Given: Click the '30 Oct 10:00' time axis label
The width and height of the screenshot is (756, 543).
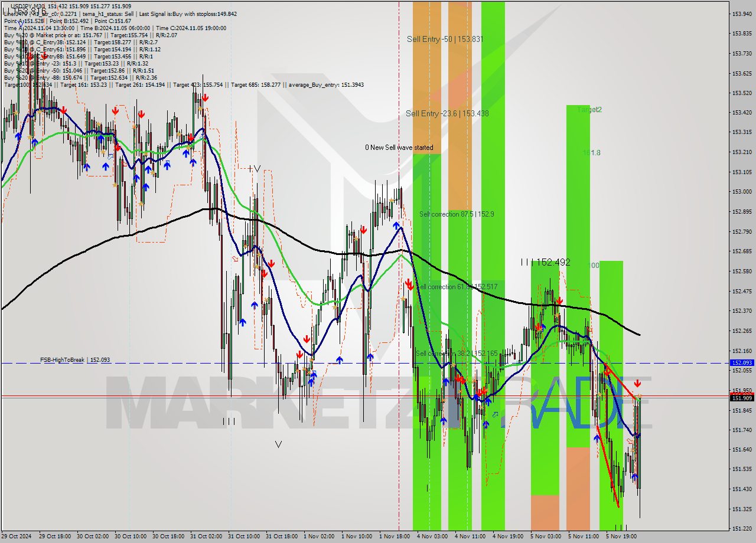Looking at the screenshot, I should (130, 537).
